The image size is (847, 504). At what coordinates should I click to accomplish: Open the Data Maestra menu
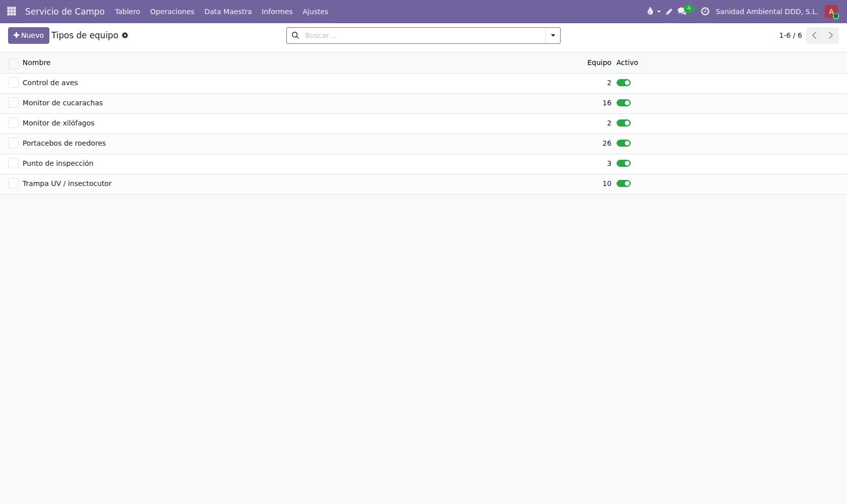[228, 12]
